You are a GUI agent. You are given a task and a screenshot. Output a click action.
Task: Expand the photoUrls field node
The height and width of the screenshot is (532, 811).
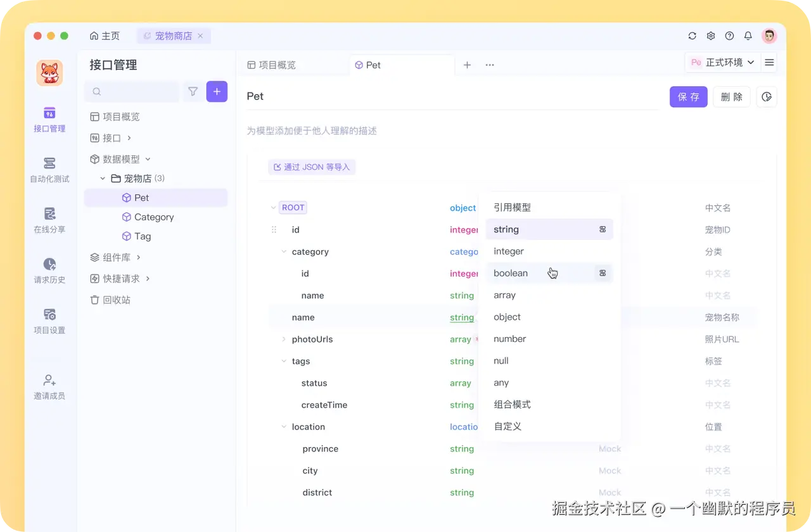coord(283,339)
